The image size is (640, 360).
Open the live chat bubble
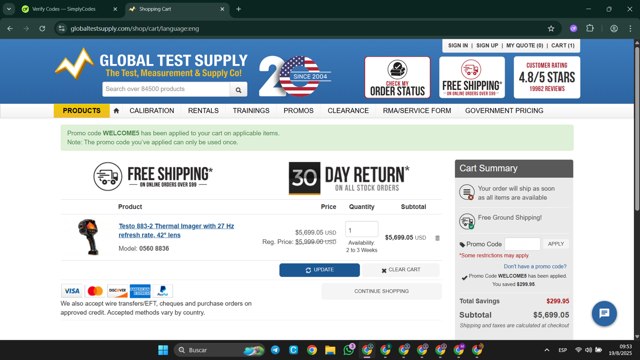tap(604, 313)
